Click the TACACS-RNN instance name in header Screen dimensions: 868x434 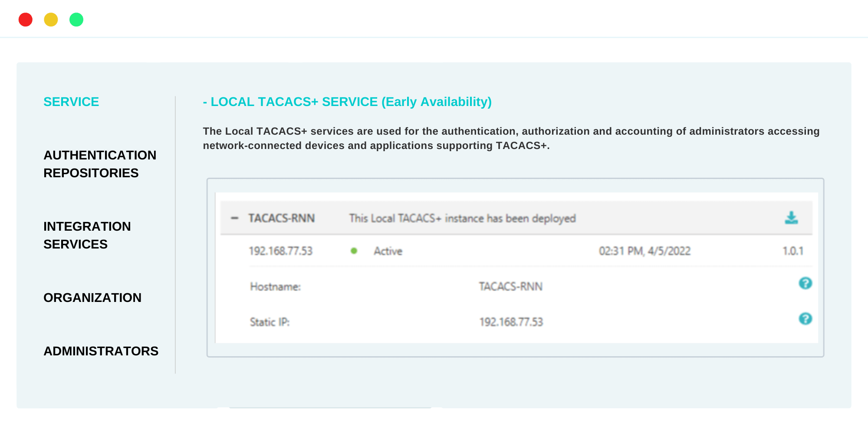tap(281, 218)
